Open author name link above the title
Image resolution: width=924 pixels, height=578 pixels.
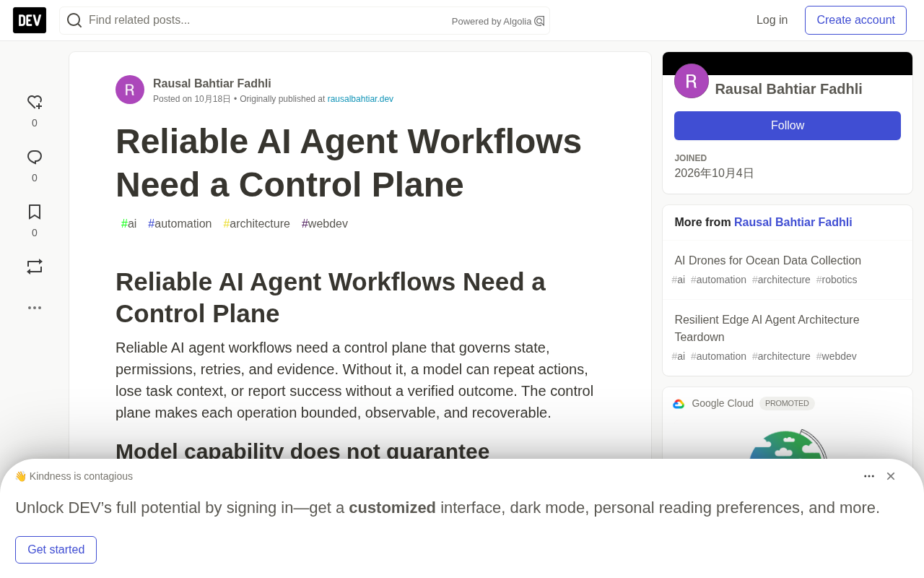[212, 84]
